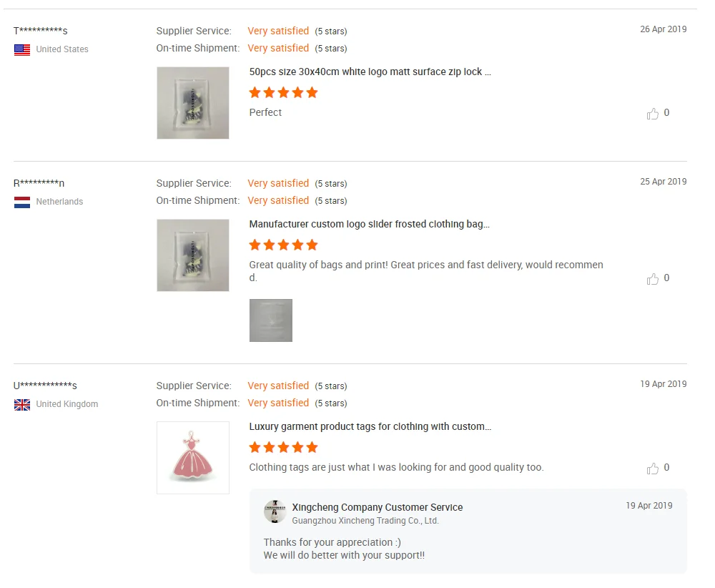Screen dimensions: 715x588
Task: Open "Manufacturer custom logo slider frosted" product link
Action: [x=369, y=225]
